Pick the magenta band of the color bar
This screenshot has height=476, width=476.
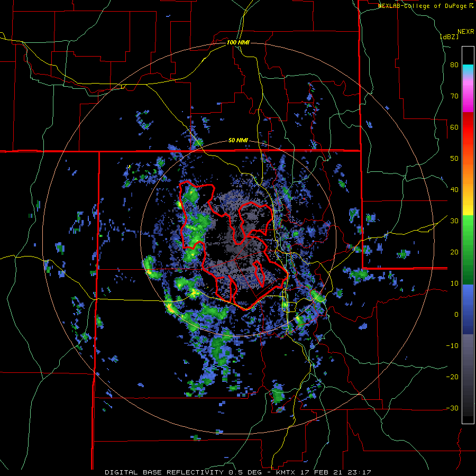click(468, 97)
